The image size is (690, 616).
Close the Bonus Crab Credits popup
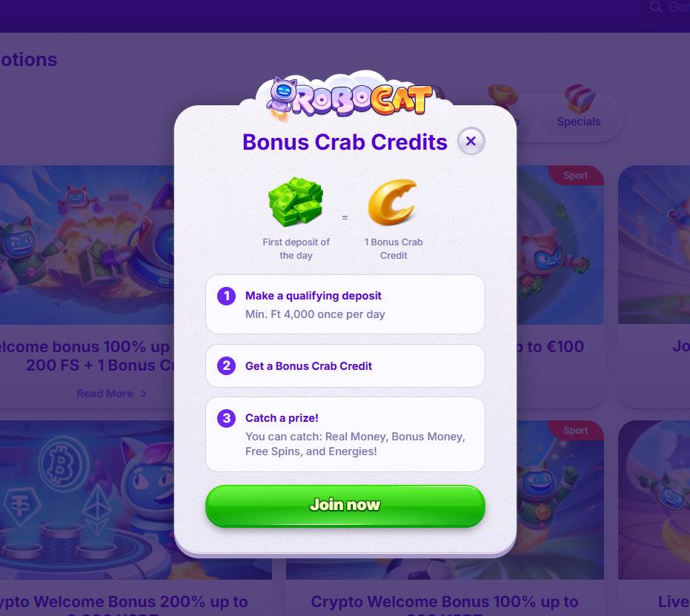click(471, 142)
